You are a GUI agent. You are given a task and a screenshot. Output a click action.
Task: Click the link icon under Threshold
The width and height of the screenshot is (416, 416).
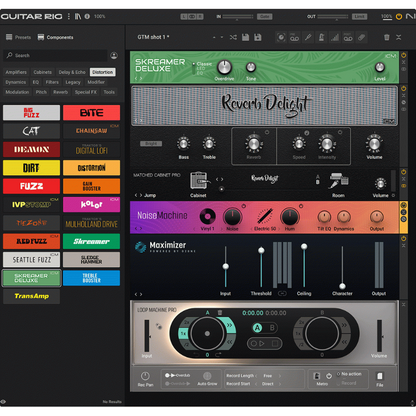pyautogui.click(x=282, y=293)
